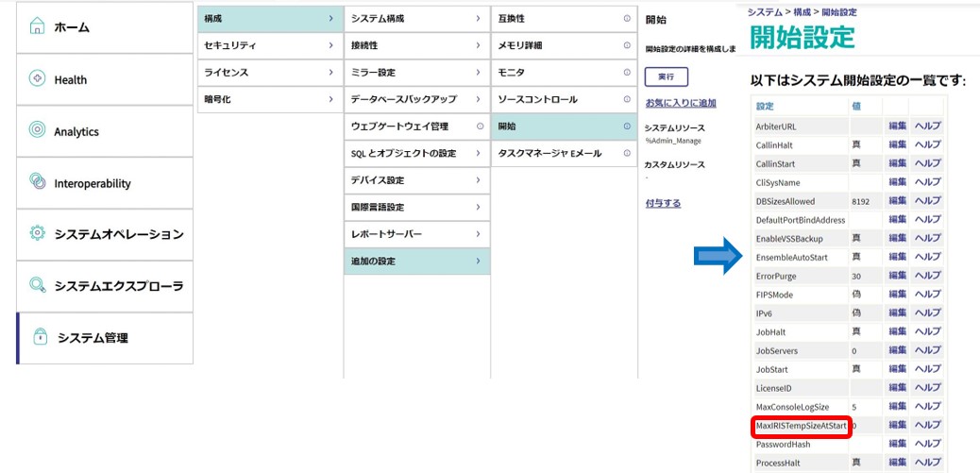Expand the 構成 submenu chevron
The height and width of the screenshot is (473, 980).
point(330,18)
